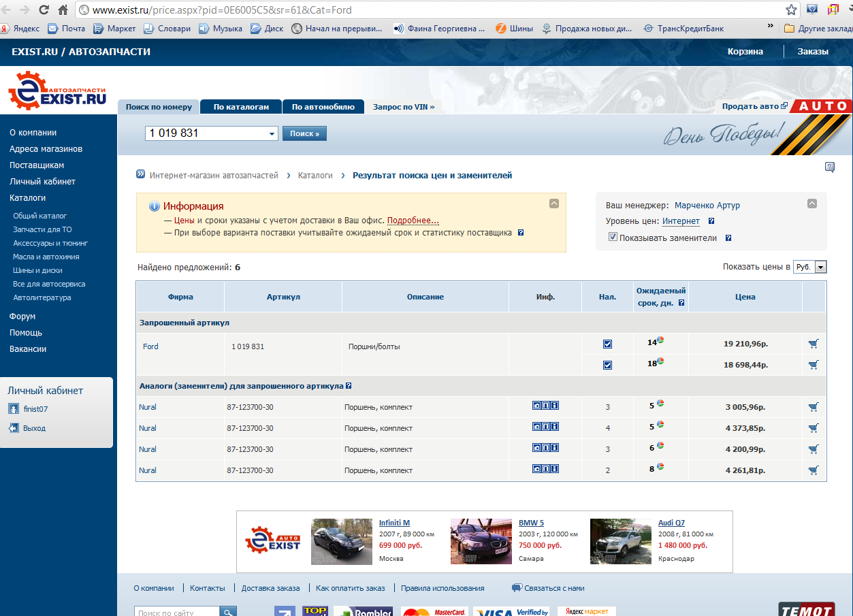Screen dimensions: 853x616
Task: Switch to По каталогам tab
Action: click(242, 107)
